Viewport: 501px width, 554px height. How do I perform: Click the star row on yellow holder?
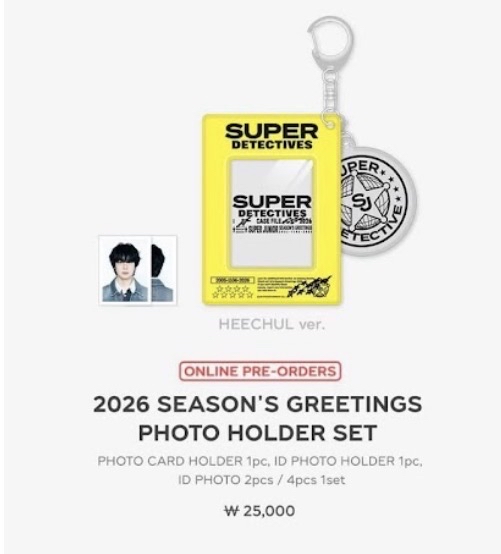tap(232, 292)
